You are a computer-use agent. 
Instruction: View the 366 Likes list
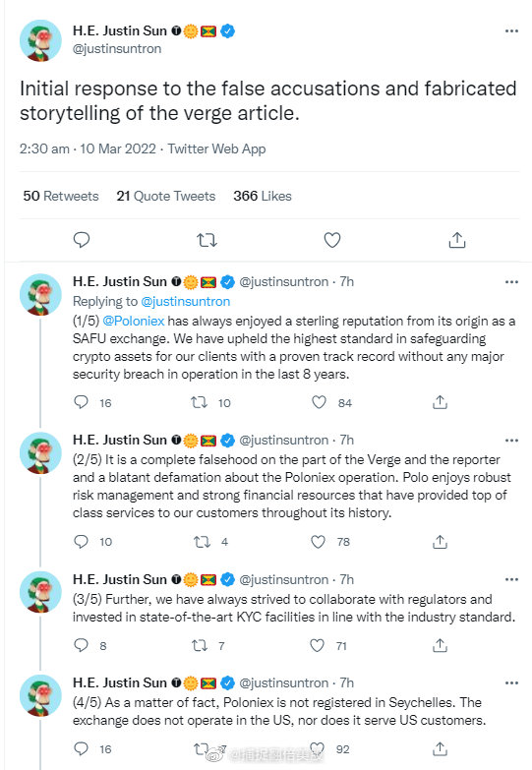pos(263,196)
